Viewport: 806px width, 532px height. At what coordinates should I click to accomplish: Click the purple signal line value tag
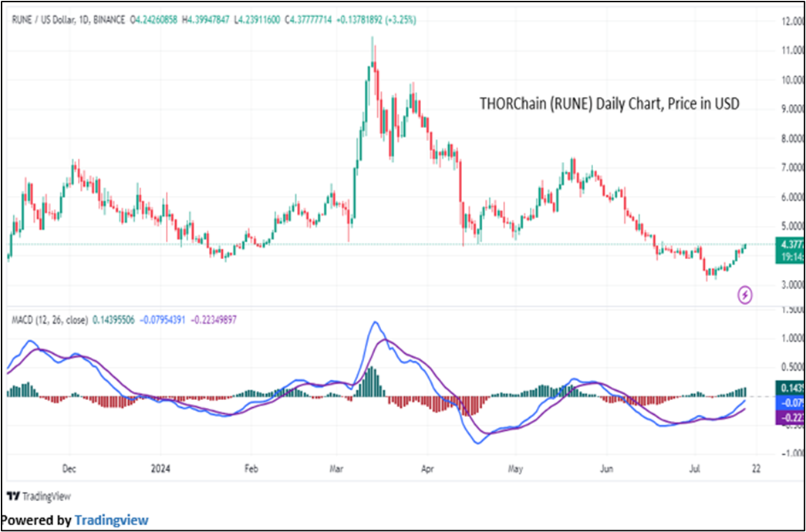790,418
